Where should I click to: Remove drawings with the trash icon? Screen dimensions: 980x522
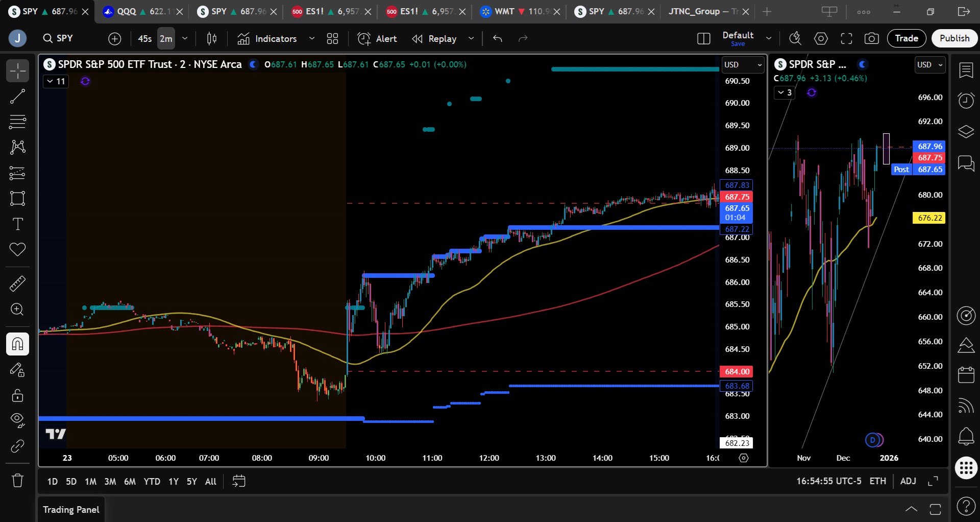pos(17,480)
